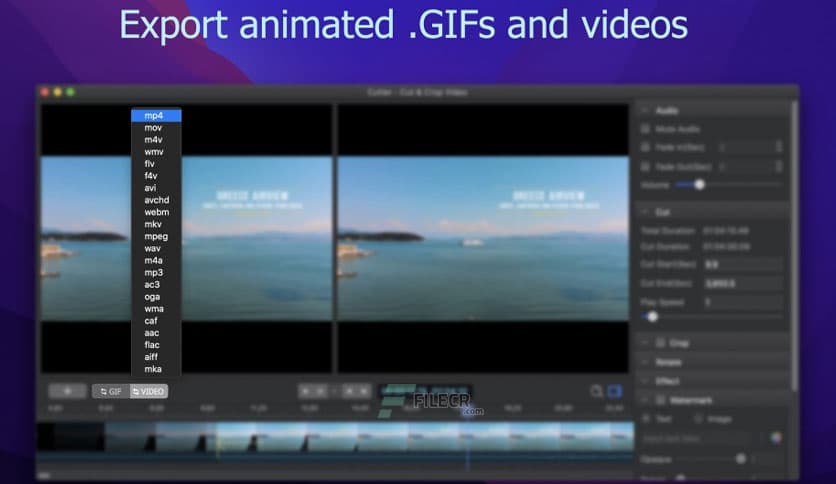Choose mov from the format list
This screenshot has width=836, height=484.
[156, 128]
